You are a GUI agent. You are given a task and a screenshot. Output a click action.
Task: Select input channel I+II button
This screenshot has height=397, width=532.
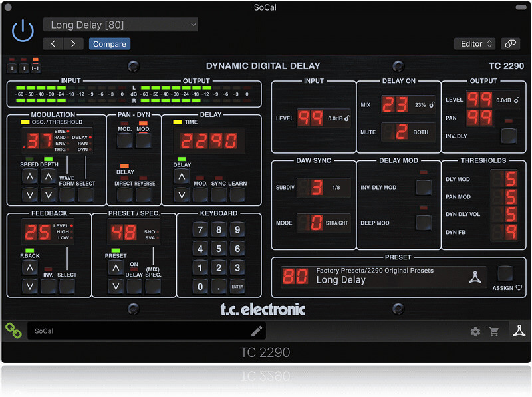pos(35,68)
